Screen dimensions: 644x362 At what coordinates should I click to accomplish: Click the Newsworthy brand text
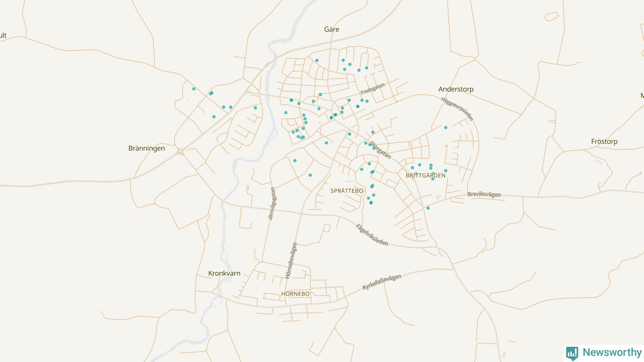click(x=612, y=352)
